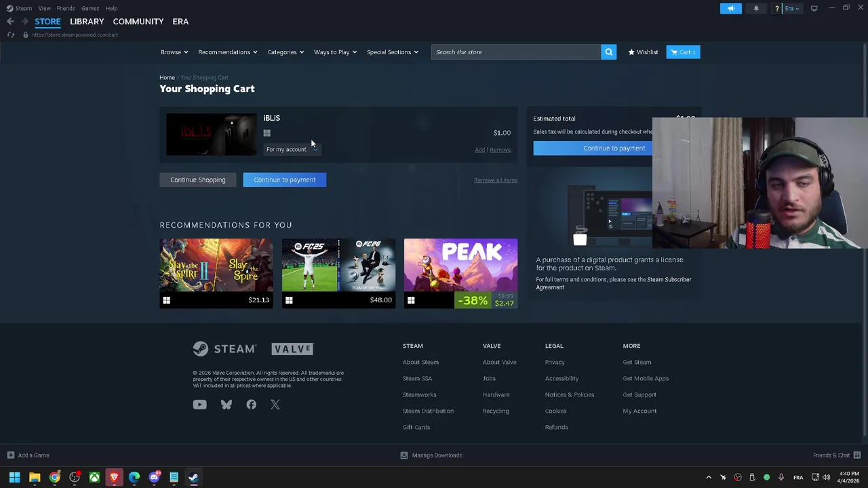Open Manage Downloads
This screenshot has width=868, height=488.
point(431,455)
